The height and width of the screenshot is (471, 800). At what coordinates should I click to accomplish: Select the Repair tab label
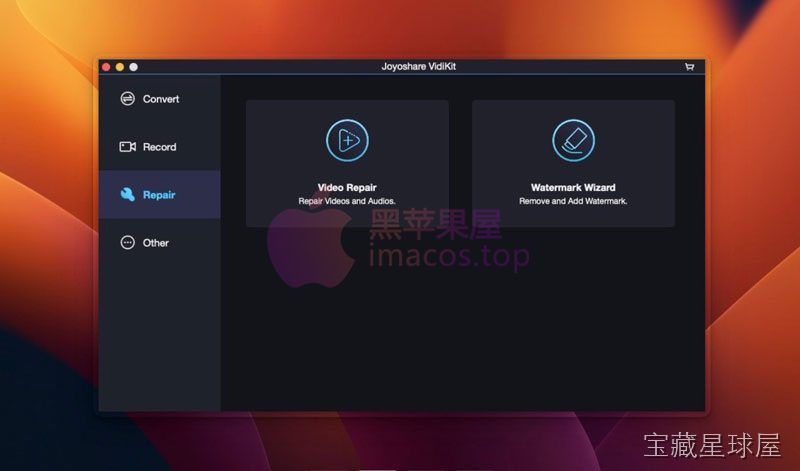159,195
